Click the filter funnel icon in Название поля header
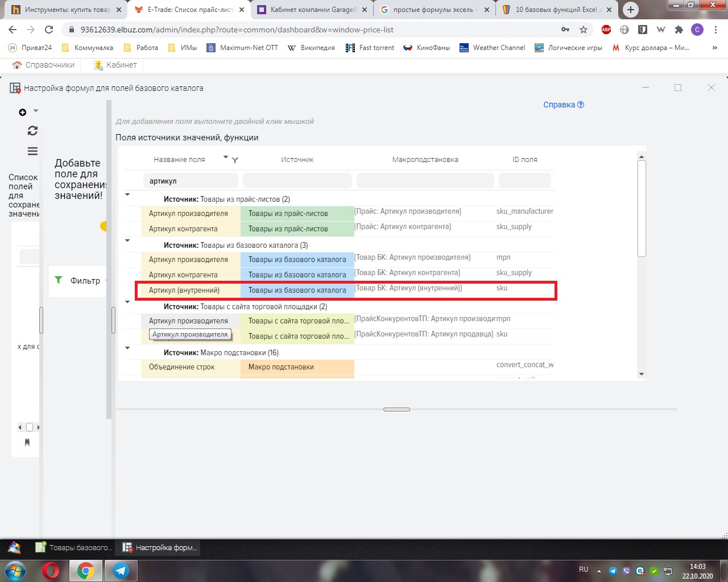728x582 pixels. [235, 160]
